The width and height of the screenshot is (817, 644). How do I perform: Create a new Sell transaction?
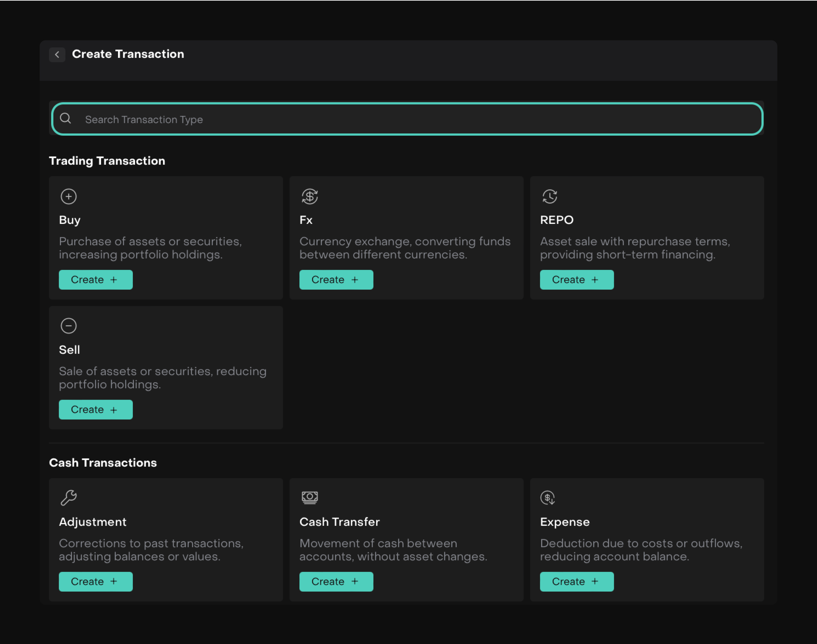tap(95, 409)
